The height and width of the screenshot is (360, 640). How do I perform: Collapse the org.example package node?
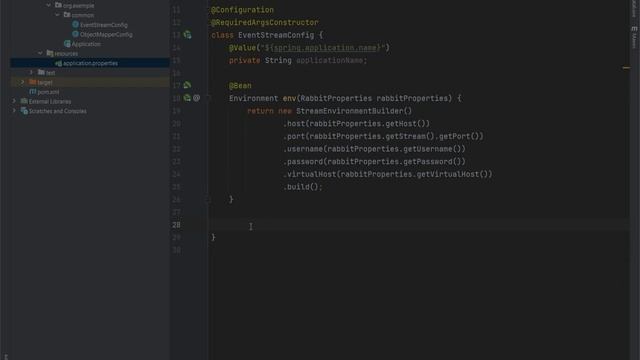[49, 5]
